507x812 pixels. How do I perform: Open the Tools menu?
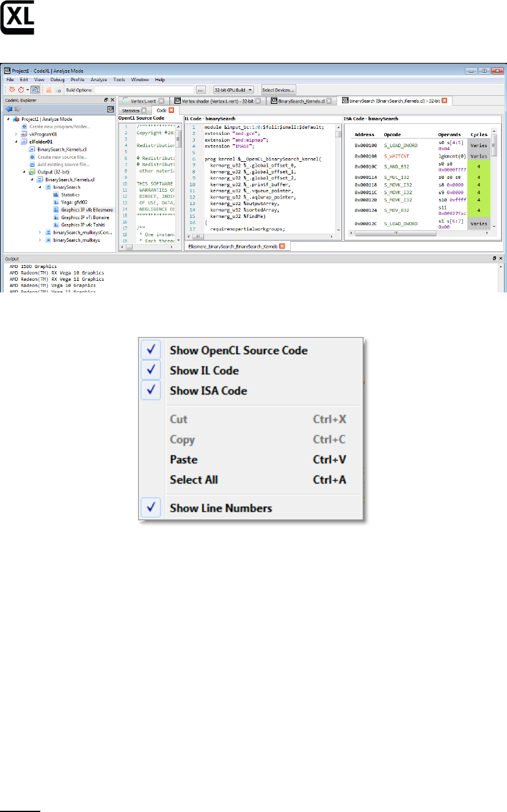coord(119,80)
